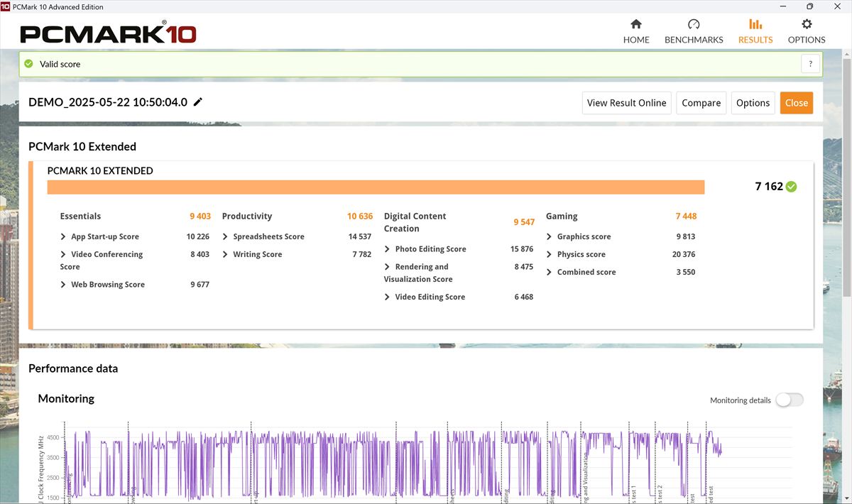Click the PCMark 10 Extended heading
Image resolution: width=852 pixels, height=504 pixels.
[82, 146]
